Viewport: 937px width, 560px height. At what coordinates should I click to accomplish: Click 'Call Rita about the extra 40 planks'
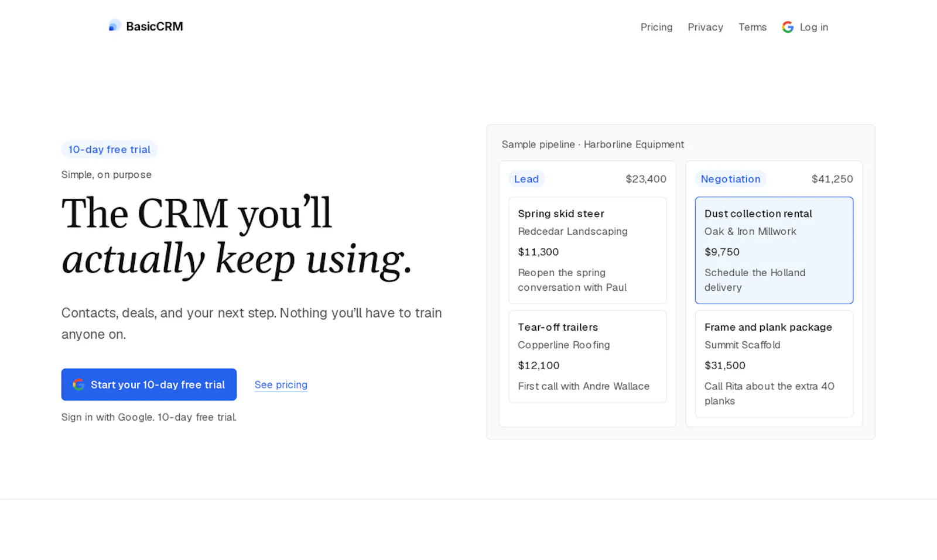(769, 393)
